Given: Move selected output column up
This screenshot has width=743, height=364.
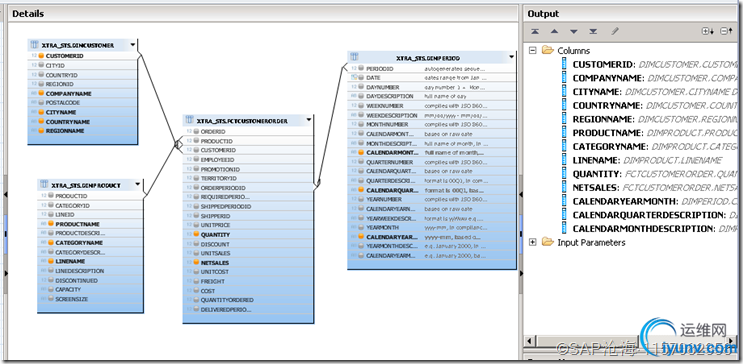Looking at the screenshot, I should 554,31.
